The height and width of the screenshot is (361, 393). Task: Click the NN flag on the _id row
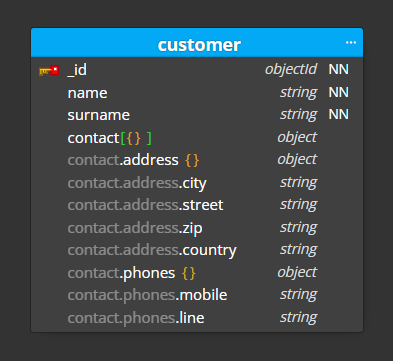pyautogui.click(x=339, y=69)
